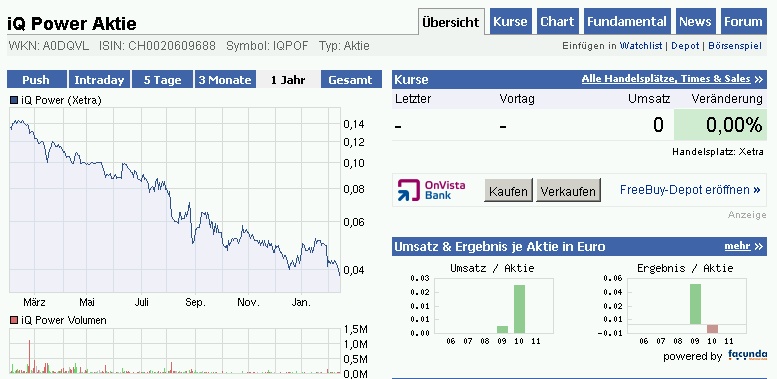Click the Symbol: IQPOF text
Screen dimensions: 777x379
pyautogui.click(x=267, y=47)
